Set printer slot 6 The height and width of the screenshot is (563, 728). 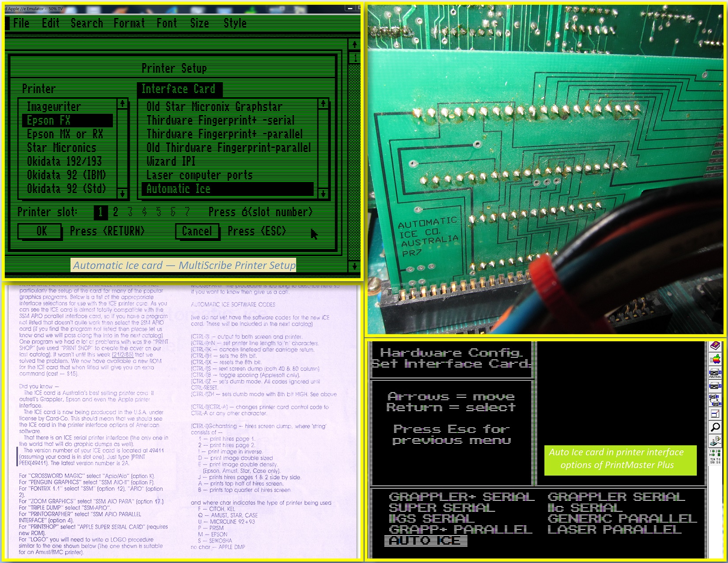tap(173, 212)
